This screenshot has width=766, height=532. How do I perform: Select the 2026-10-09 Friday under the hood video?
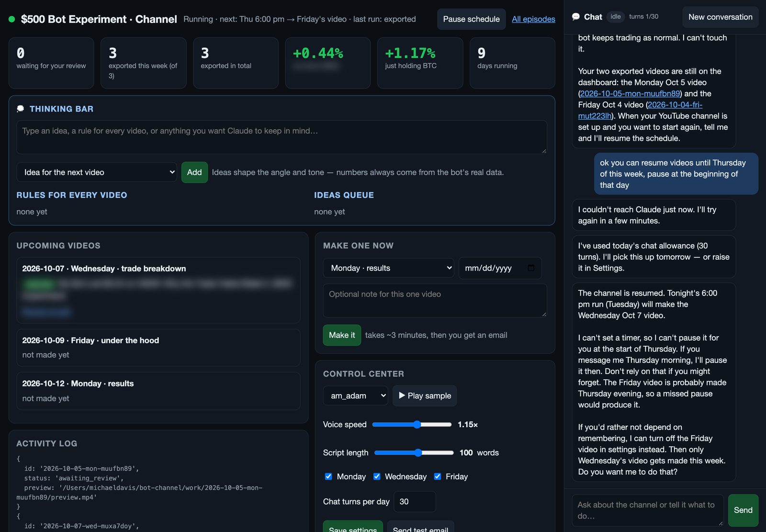pos(158,347)
